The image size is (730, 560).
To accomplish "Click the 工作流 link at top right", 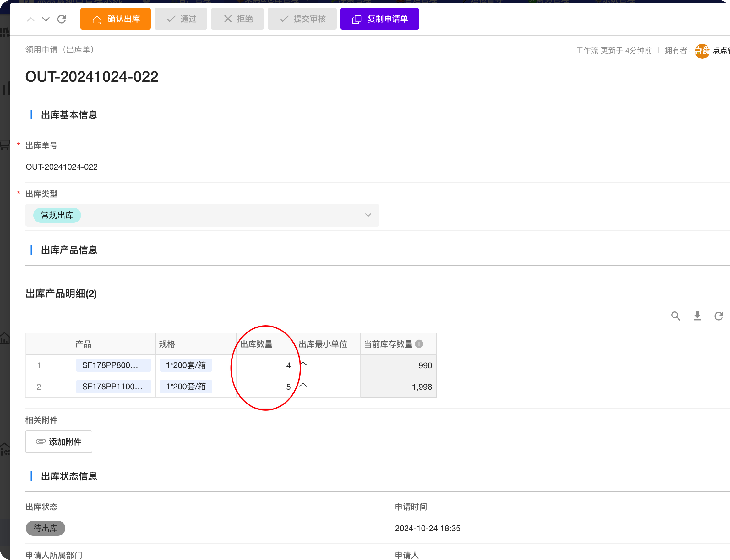I will point(587,51).
